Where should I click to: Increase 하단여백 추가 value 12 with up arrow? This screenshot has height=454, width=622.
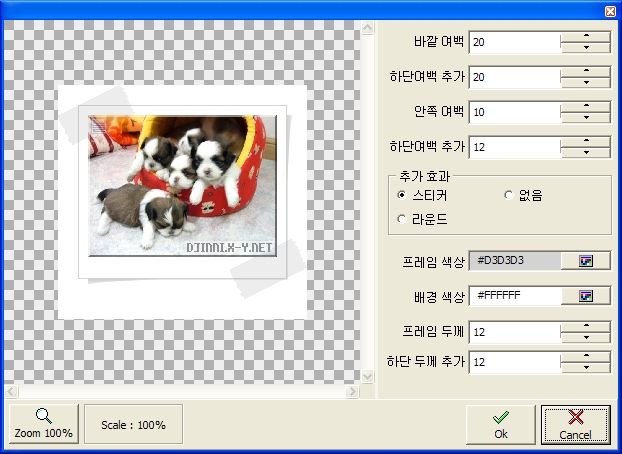(586, 141)
